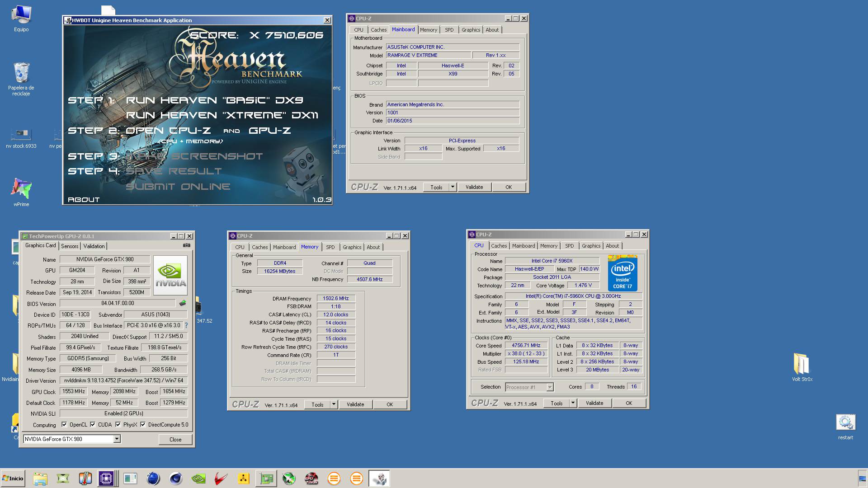Viewport: 868px width, 488px height.
Task: Click the green star taskbar icon
Action: tap(289, 479)
